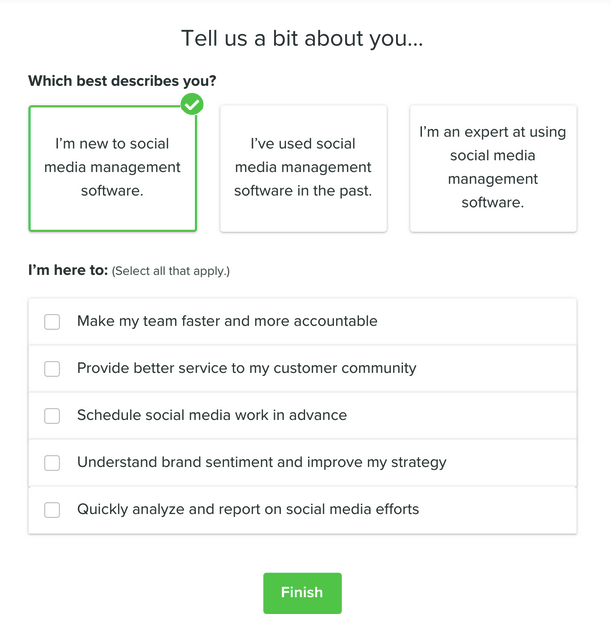Check the "Quickly analyze and report" checkbox
The width and height of the screenshot is (611, 636).
pyautogui.click(x=52, y=510)
